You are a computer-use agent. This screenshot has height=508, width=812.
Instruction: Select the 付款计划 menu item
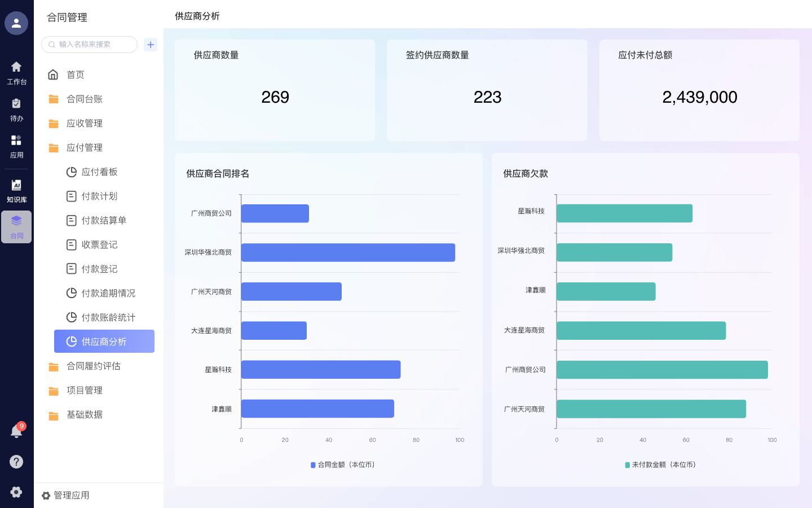click(99, 196)
